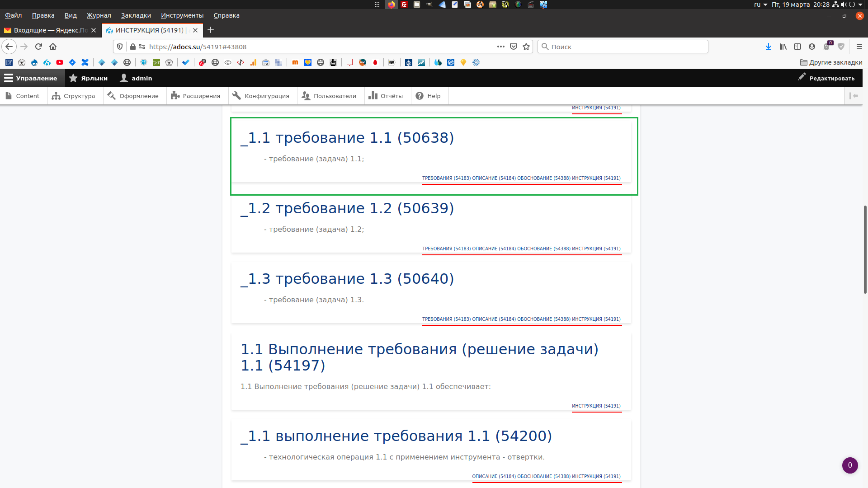The width and height of the screenshot is (868, 488).
Task: Toggle the admin toolbar orientation
Action: [854, 96]
